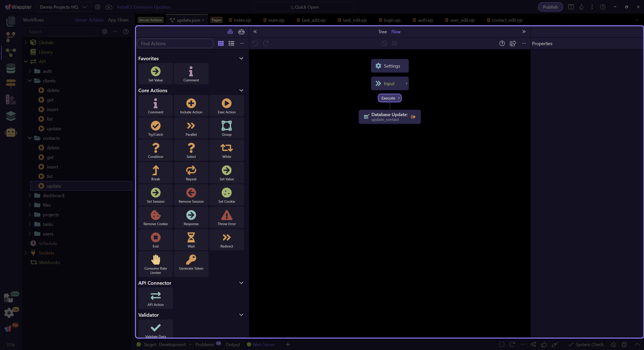
Task: Add the Condition action
Action: click(155, 150)
